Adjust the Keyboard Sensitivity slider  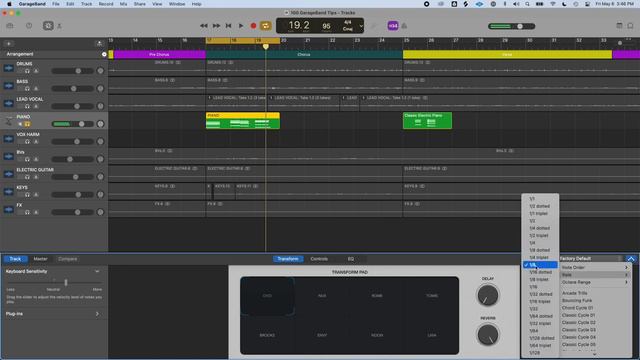pos(53,282)
